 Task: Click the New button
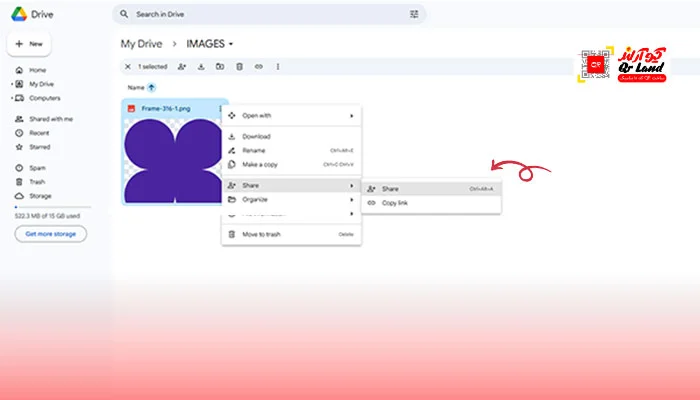coord(29,44)
